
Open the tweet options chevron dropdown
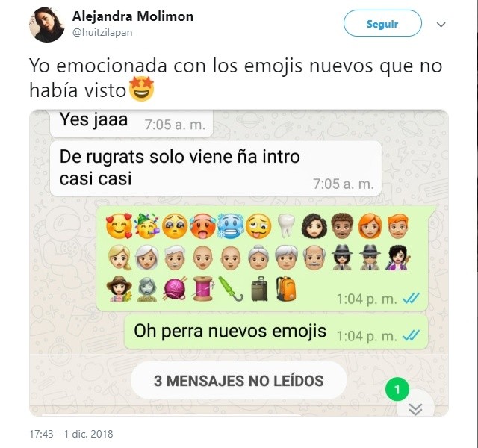click(441, 25)
